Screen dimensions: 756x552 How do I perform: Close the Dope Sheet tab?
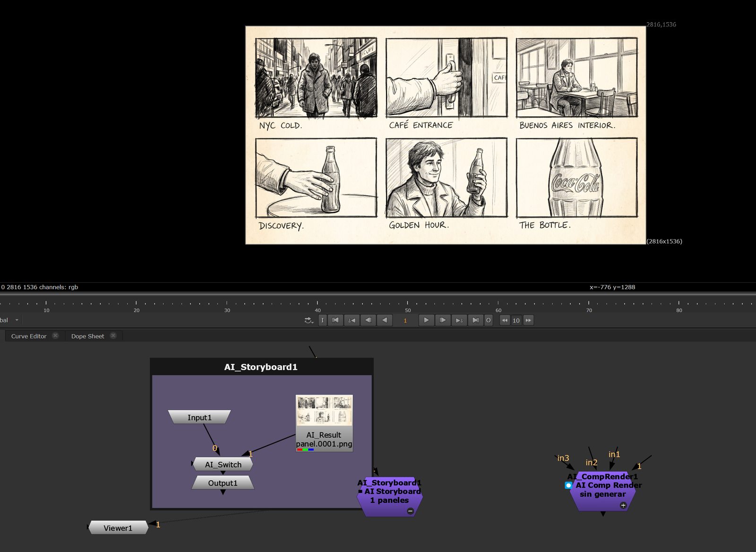click(113, 336)
